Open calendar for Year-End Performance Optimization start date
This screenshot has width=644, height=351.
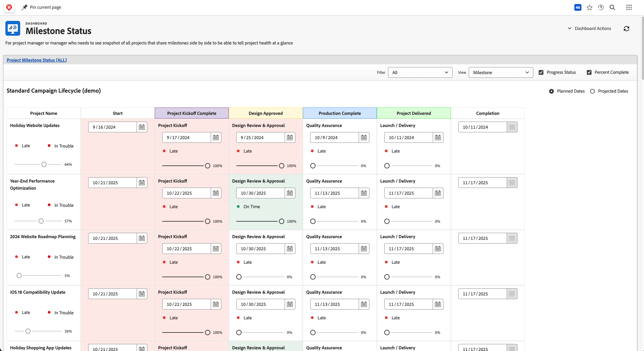[x=142, y=183]
